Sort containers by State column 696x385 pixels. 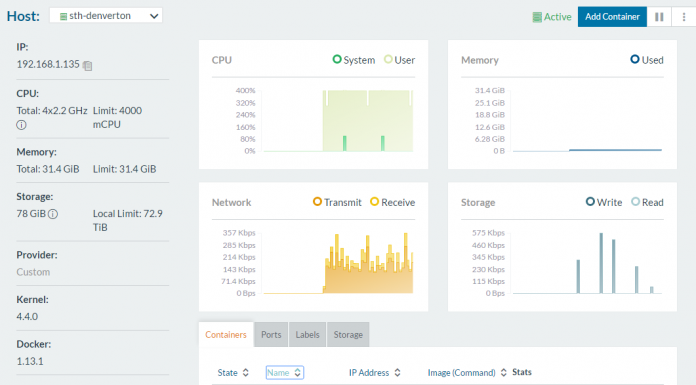[233, 373]
